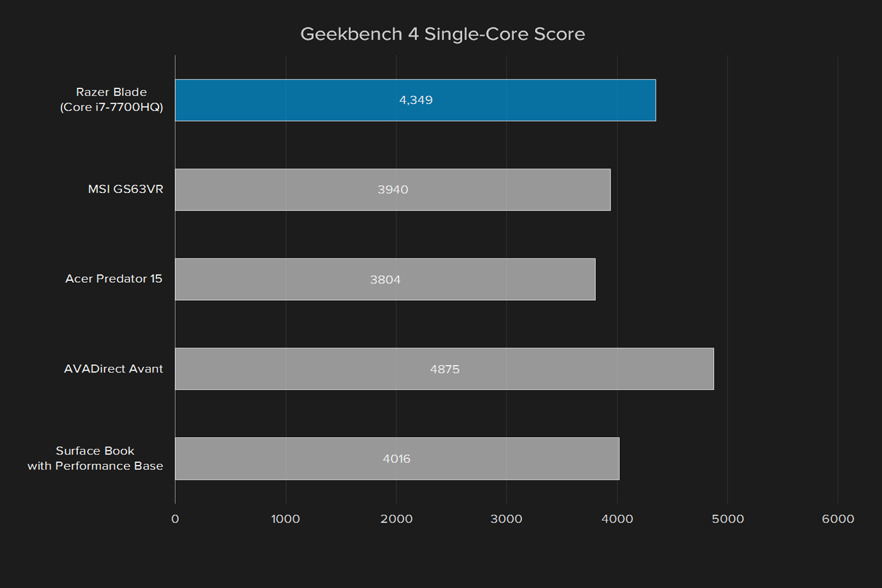Click the MSI GS63VR axis label
882x588 pixels.
pyautogui.click(x=126, y=189)
